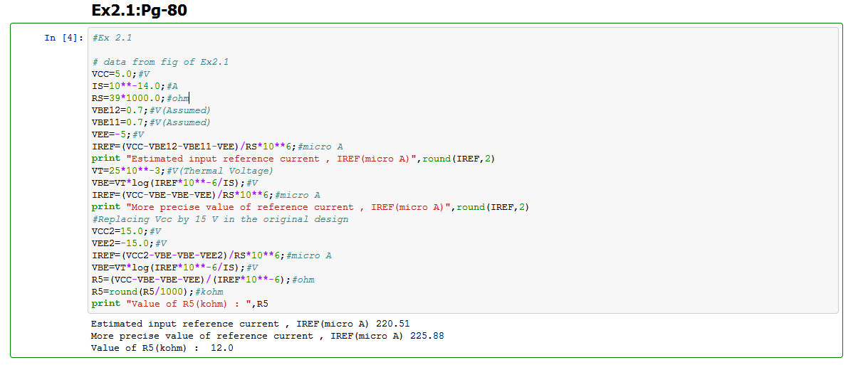Click the VEE2=-15.0 code line
Viewport: 868px width, 365px height.
pyautogui.click(x=129, y=243)
